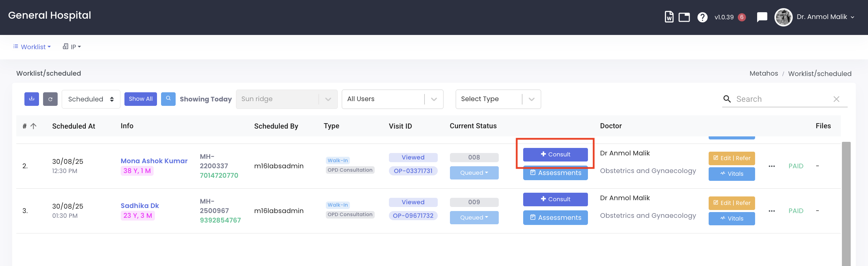Refresh the worklist with reload icon
868x266 pixels.
tap(50, 99)
